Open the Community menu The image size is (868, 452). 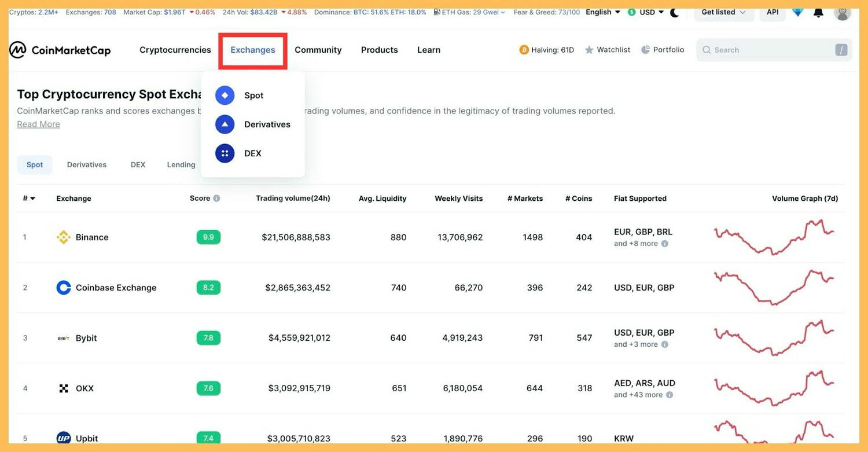pos(318,50)
